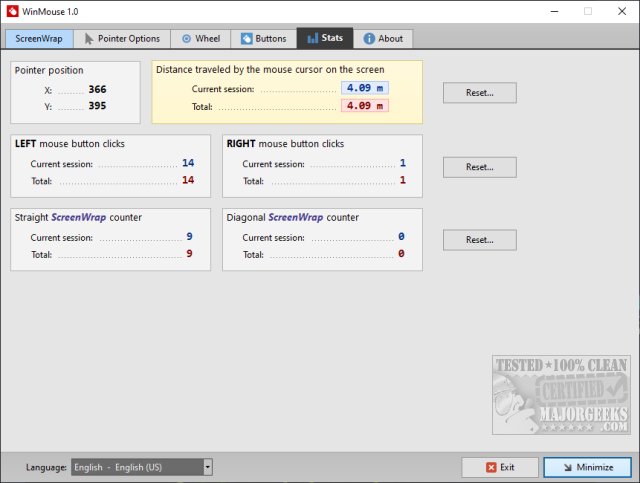Minimize window via title bar dash button

[x=554, y=11]
